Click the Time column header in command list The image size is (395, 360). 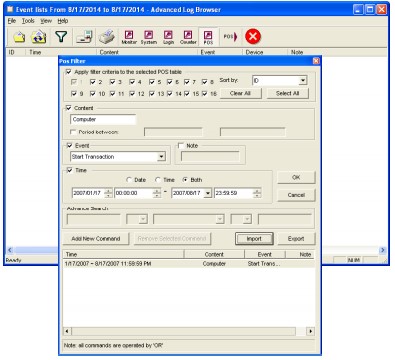[x=123, y=254]
